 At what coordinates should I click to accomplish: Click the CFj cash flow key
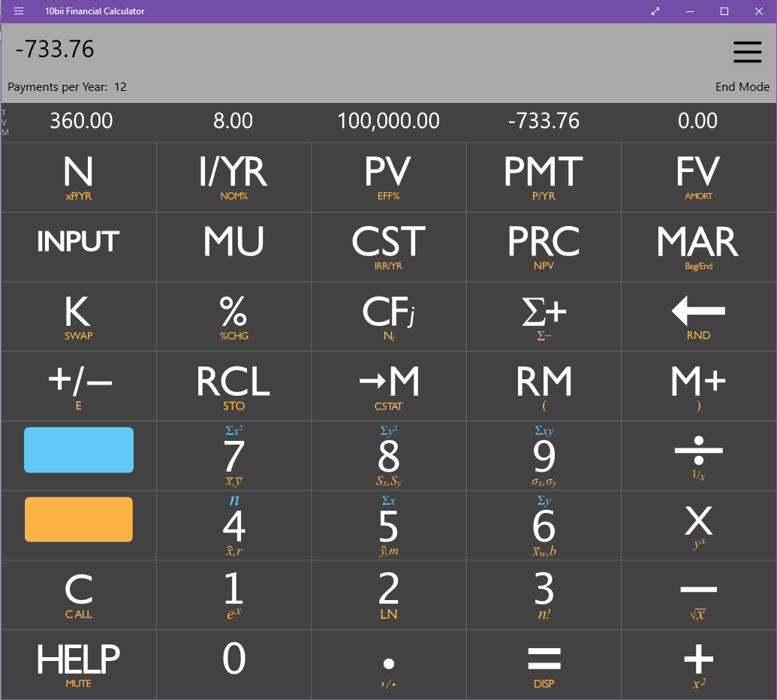click(x=389, y=317)
